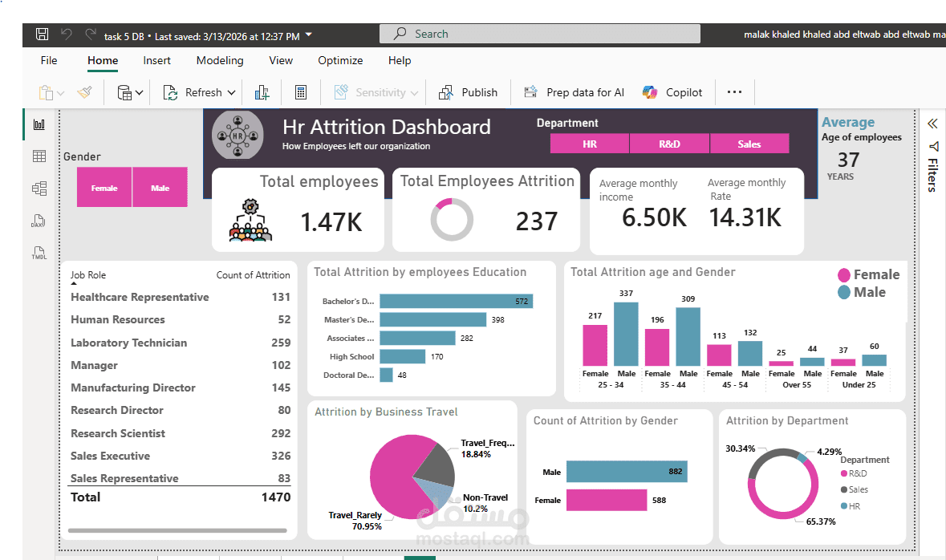Open the Last saved dropdown in title bar
This screenshot has width=946, height=560.
pyautogui.click(x=307, y=34)
